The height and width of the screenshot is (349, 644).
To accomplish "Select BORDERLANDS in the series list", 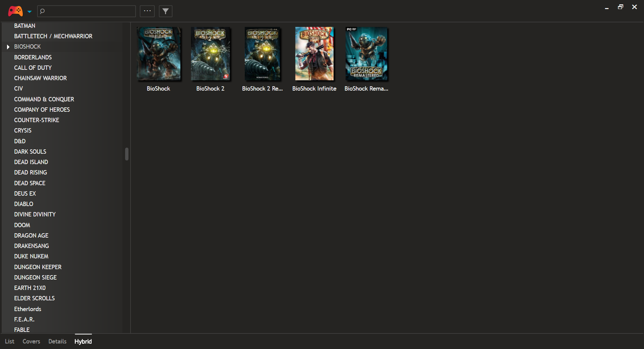I will 33,57.
